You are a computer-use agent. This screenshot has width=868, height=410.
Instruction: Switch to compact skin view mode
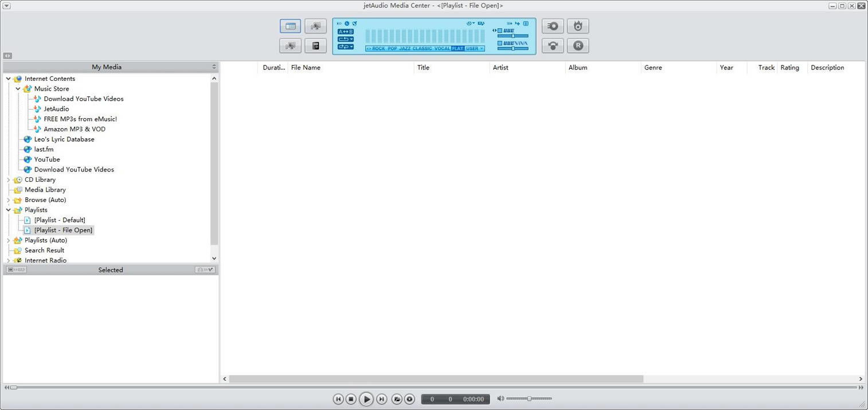tap(315, 26)
